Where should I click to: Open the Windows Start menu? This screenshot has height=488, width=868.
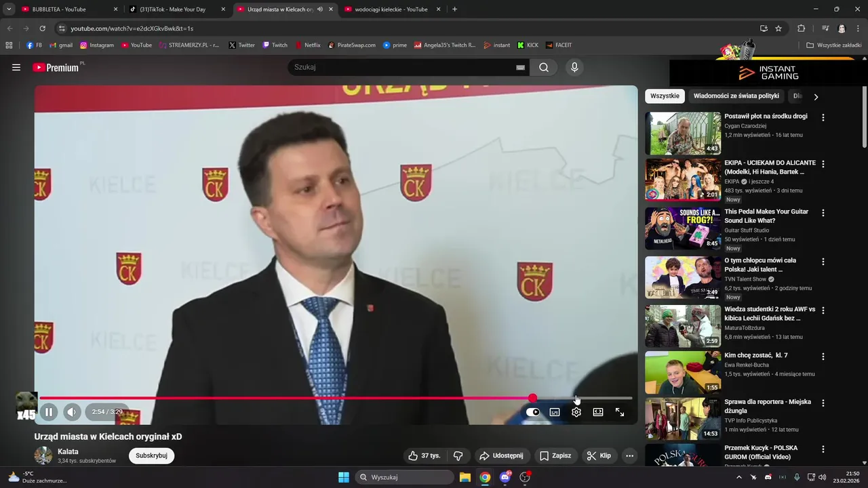(344, 477)
